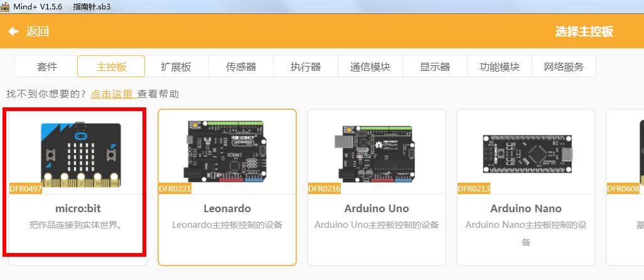Click the Arduino Nano主控板控制的设备 description
The image size is (644, 280).
(526, 233)
